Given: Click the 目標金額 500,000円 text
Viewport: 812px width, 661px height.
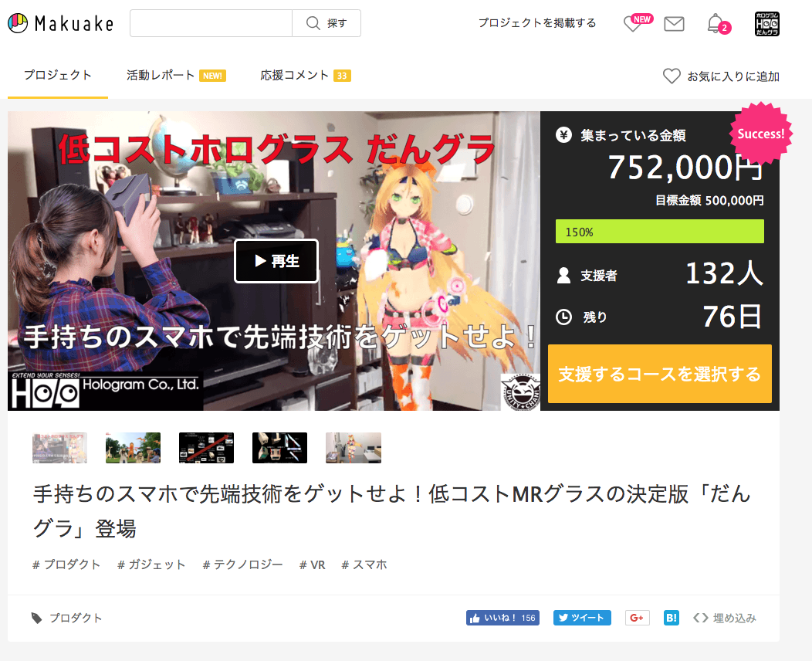Looking at the screenshot, I should [709, 201].
